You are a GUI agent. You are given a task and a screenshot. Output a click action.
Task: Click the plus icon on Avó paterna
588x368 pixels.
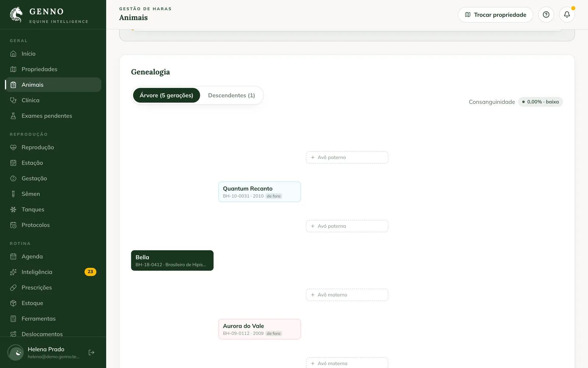(x=313, y=226)
